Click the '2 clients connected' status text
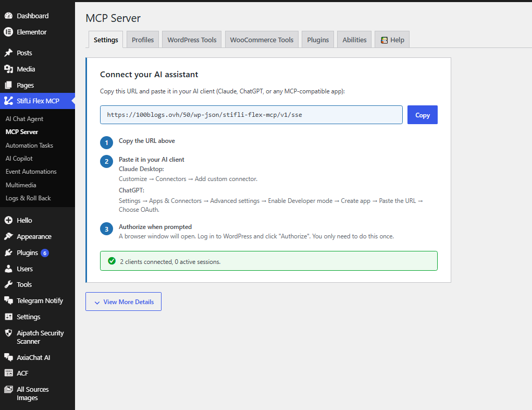The height and width of the screenshot is (410, 532). pos(170,262)
